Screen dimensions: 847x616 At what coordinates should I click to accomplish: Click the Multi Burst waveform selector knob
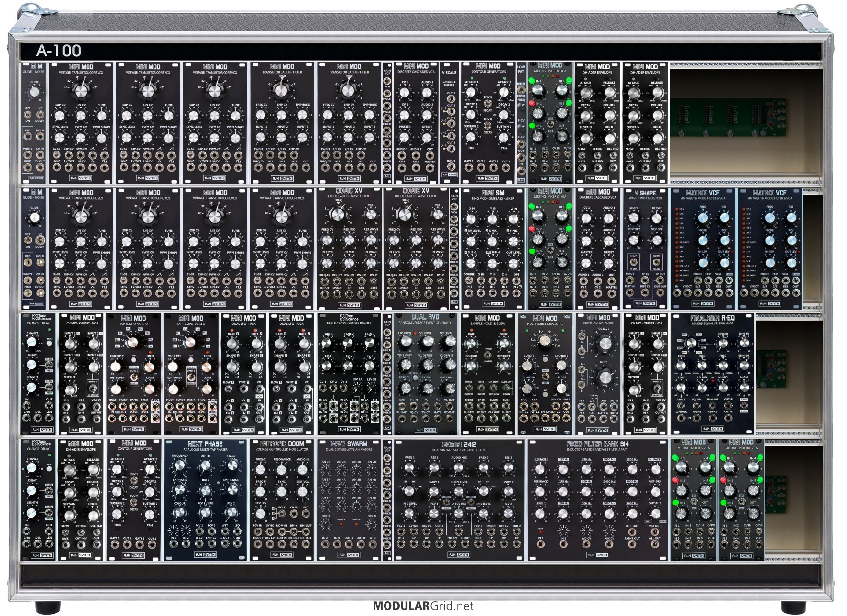pyautogui.click(x=544, y=340)
